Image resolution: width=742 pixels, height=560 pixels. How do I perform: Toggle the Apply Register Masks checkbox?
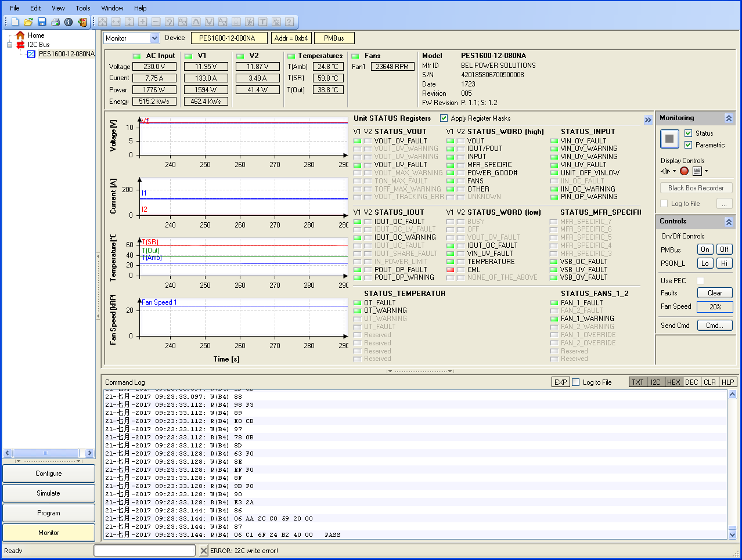(444, 118)
